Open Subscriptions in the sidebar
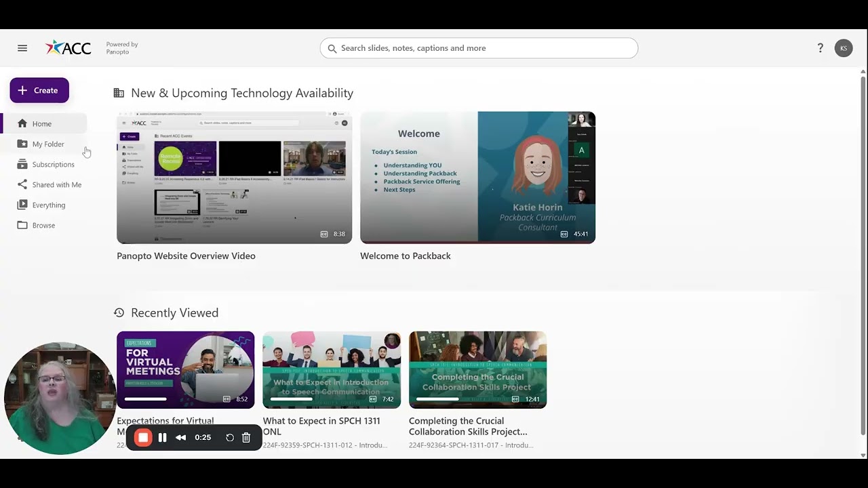 click(x=43, y=165)
